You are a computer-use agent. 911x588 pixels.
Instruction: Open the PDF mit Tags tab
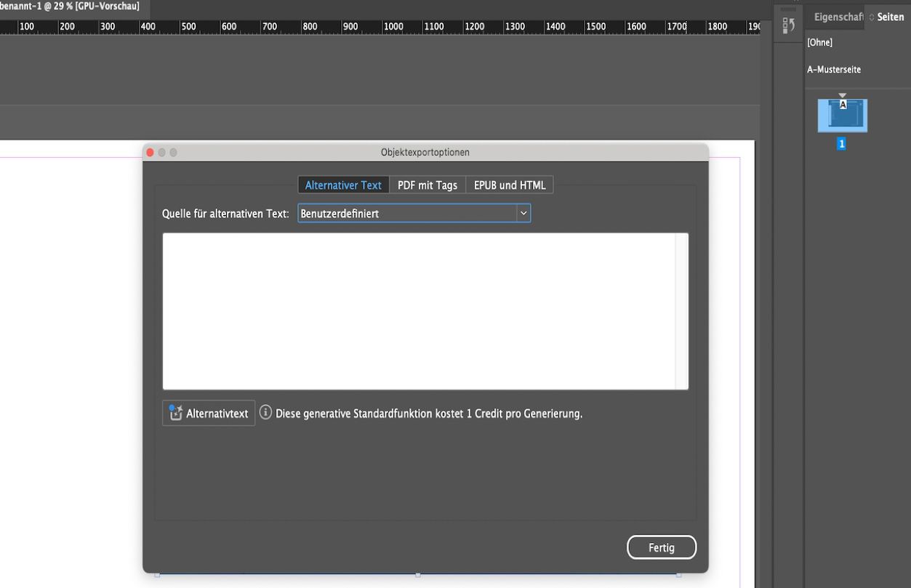tap(427, 185)
